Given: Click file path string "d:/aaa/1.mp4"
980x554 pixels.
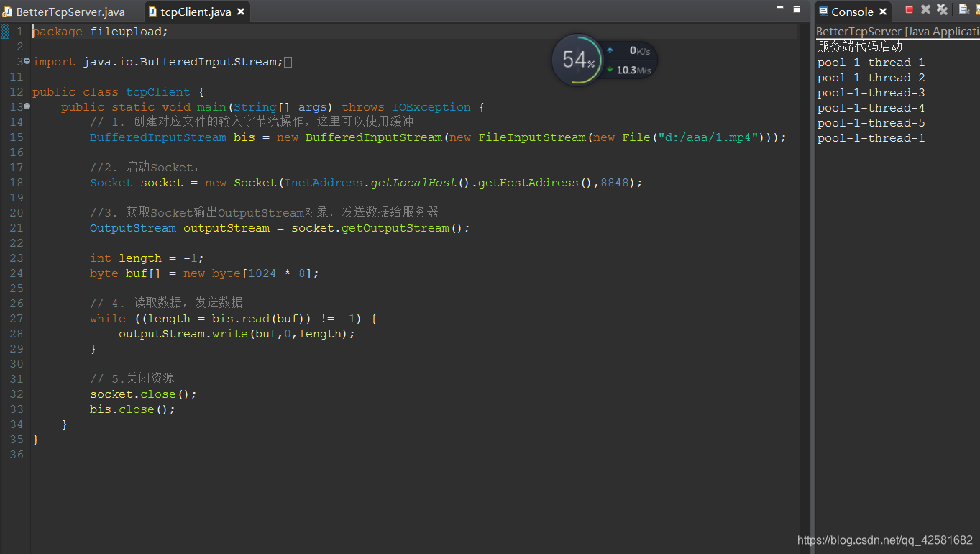Looking at the screenshot, I should coord(708,137).
